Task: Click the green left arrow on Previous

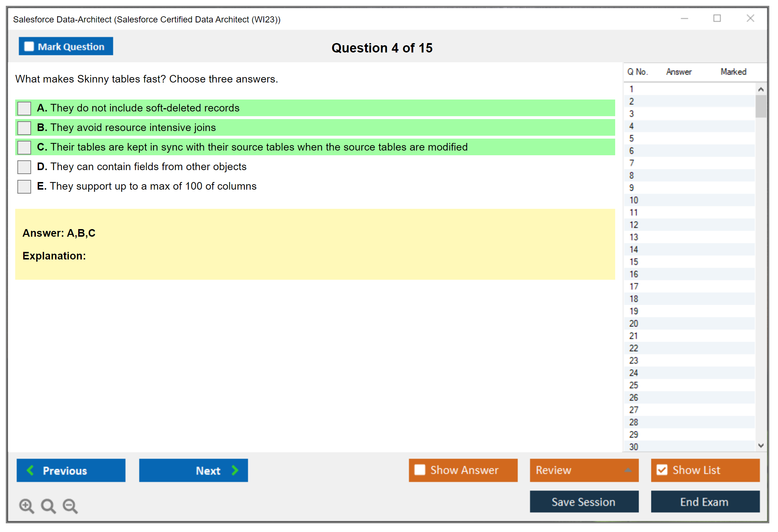Action: coord(30,470)
